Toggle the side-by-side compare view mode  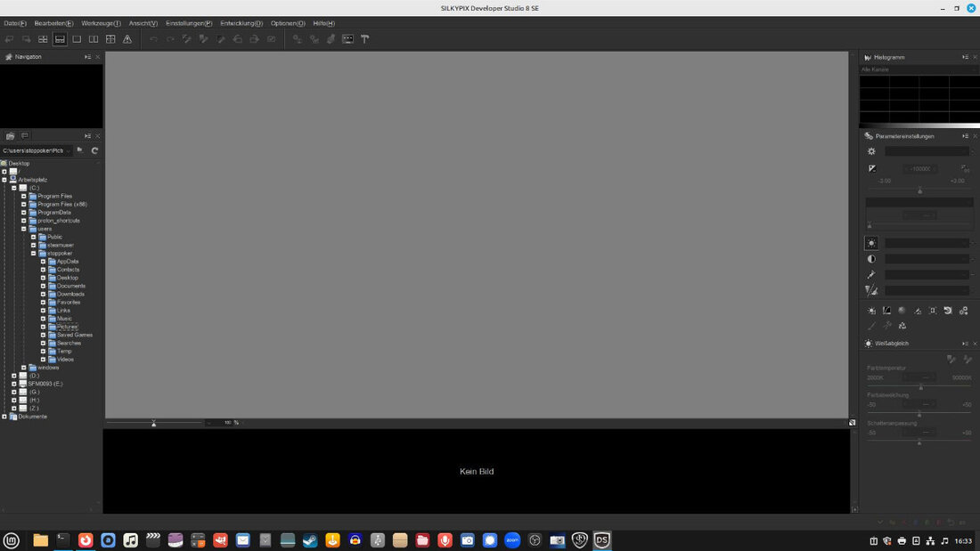(x=94, y=39)
